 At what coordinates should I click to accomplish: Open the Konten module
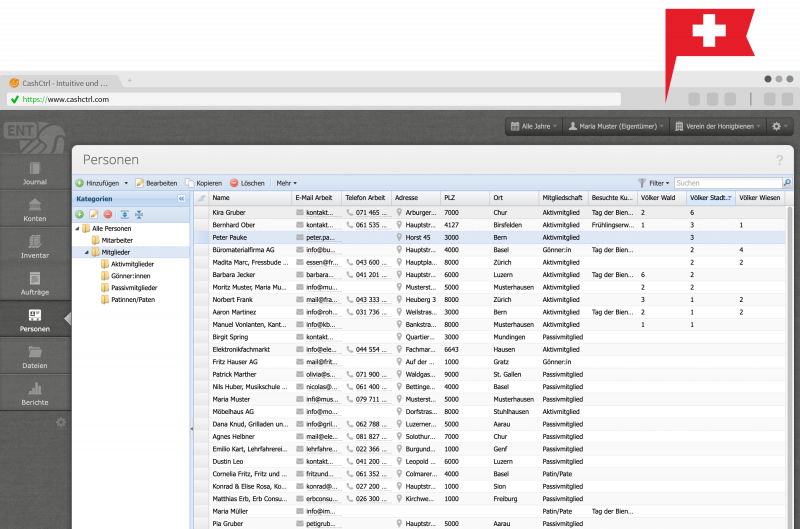(x=35, y=210)
